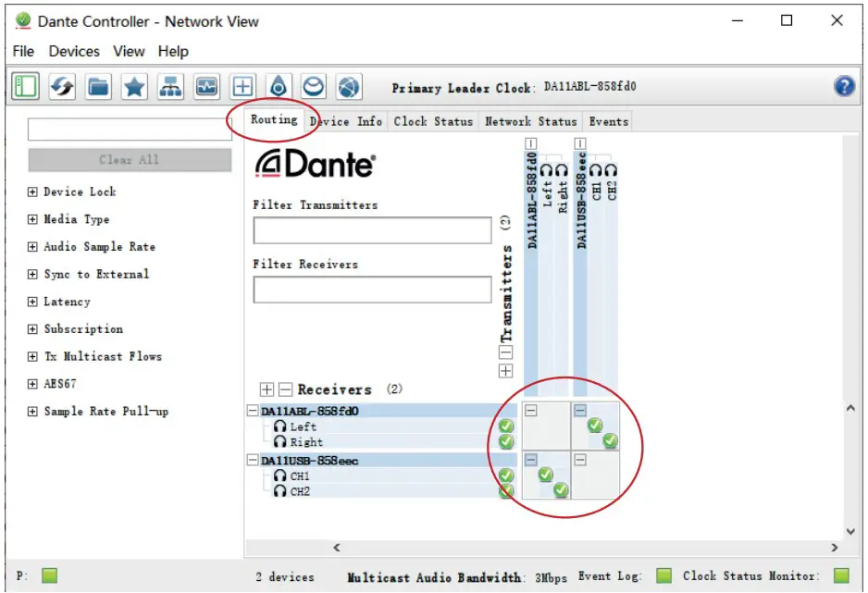868x593 pixels.
Task: Collapse all receivers with minus button
Action: click(x=285, y=389)
